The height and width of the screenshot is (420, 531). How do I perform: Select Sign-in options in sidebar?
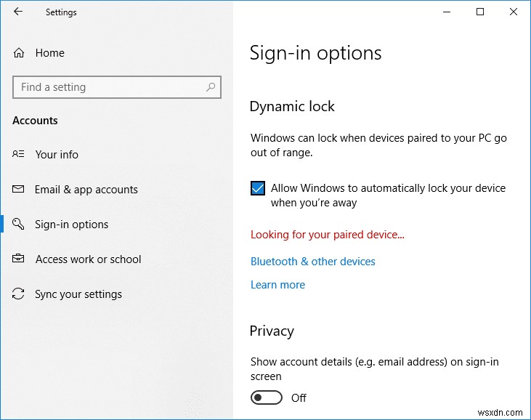click(71, 225)
